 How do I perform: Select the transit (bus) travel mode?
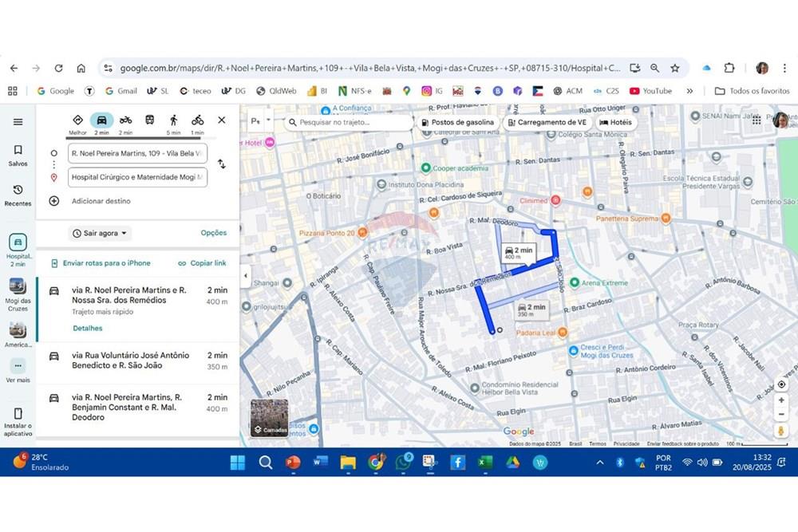149,120
